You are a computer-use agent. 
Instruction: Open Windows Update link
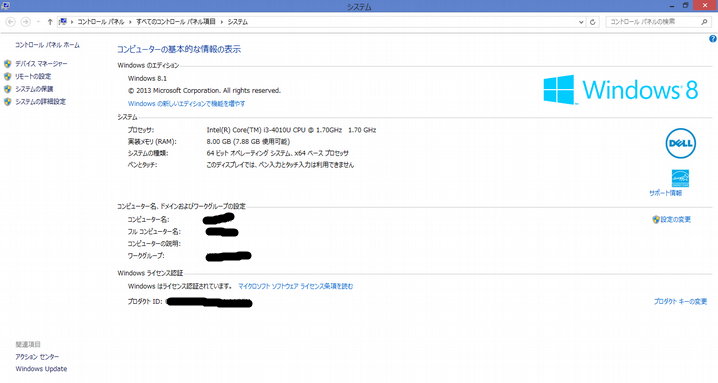(x=41, y=369)
